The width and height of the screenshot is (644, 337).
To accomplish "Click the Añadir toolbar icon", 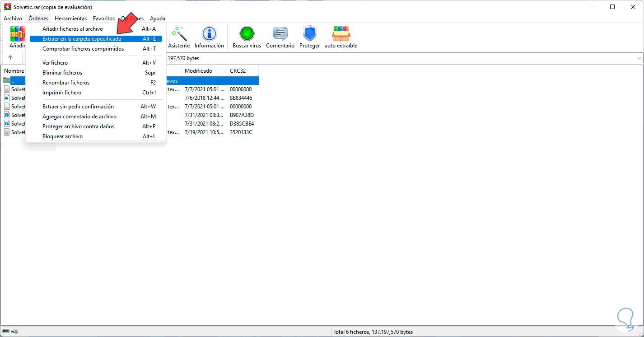I will [17, 37].
